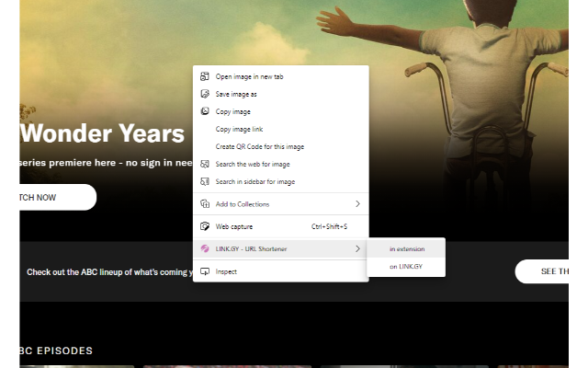Screen dimensions: 588x368
Task: Open LINK.GY - URL Shortener entry
Action: 281,248
